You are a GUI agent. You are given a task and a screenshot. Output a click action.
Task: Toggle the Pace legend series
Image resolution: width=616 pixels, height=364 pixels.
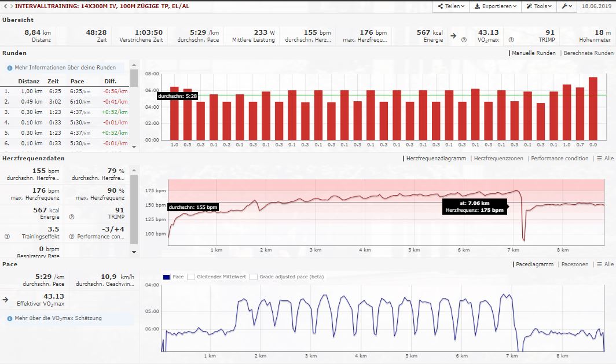coord(167,277)
